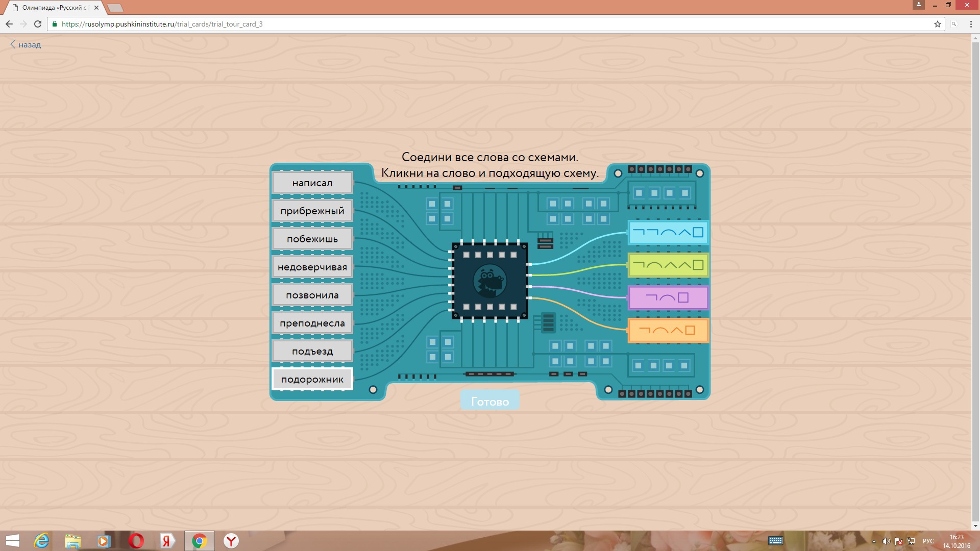Image resolution: width=980 pixels, height=551 pixels.
Task: Click the Windows Start button
Action: coord(12,541)
